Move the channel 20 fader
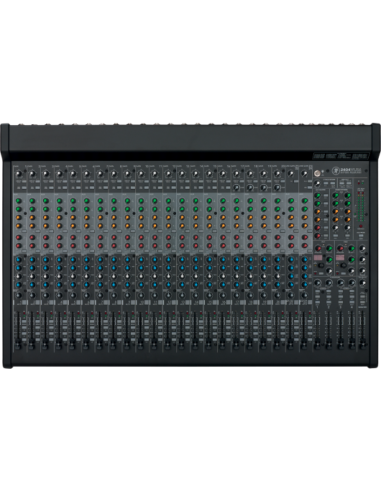Viewport: 381px width, 492px height. coord(276,344)
